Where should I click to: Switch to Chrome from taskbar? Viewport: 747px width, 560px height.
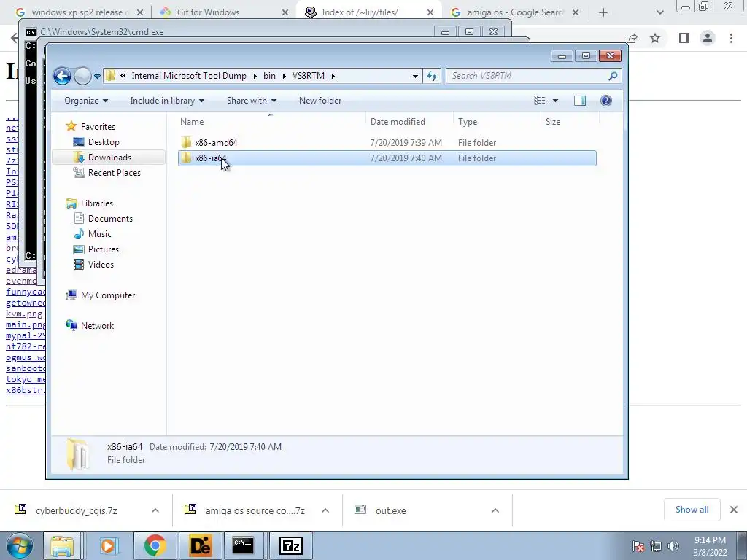pyautogui.click(x=155, y=545)
